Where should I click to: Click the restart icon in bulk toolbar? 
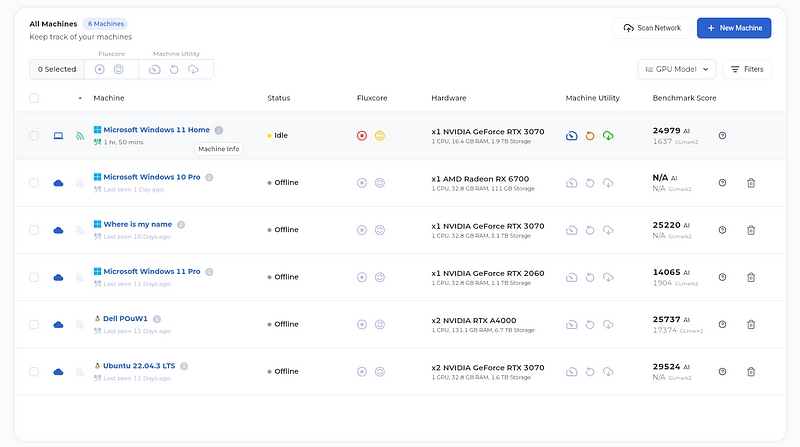tap(174, 69)
